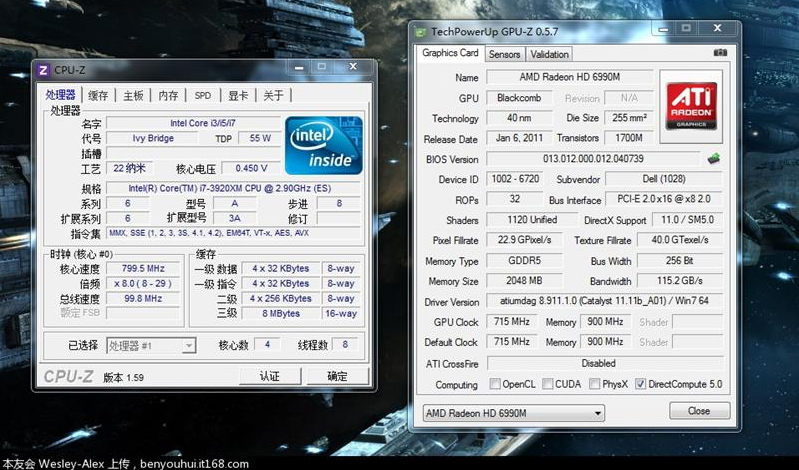Click the GPU-Z screenshot camera icon
The image size is (799, 470).
(720, 52)
